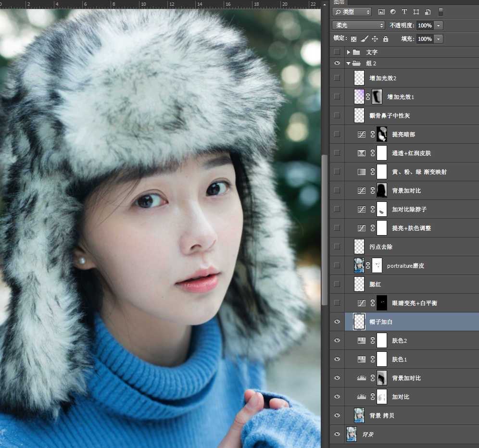Open the 填充 fill dropdown arrow

pyautogui.click(x=439, y=39)
